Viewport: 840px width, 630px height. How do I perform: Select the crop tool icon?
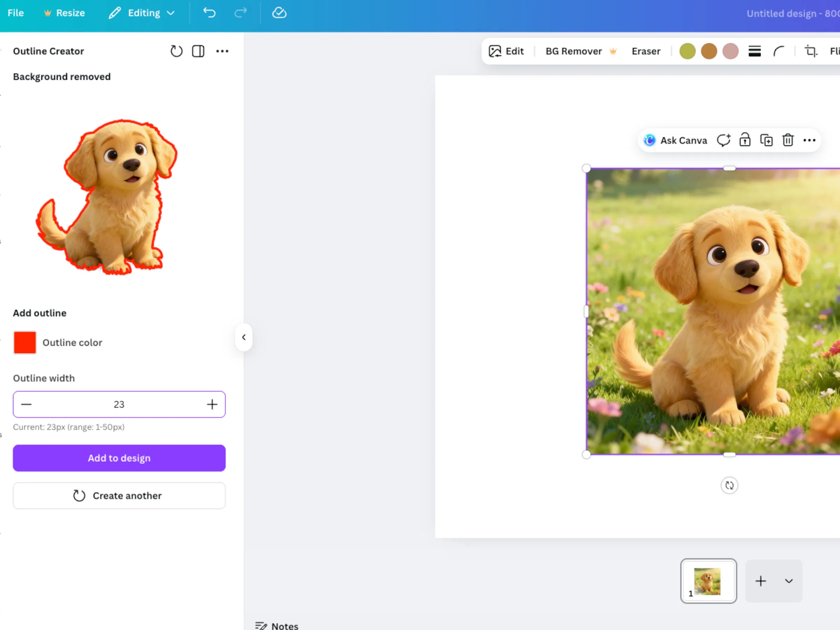click(811, 51)
